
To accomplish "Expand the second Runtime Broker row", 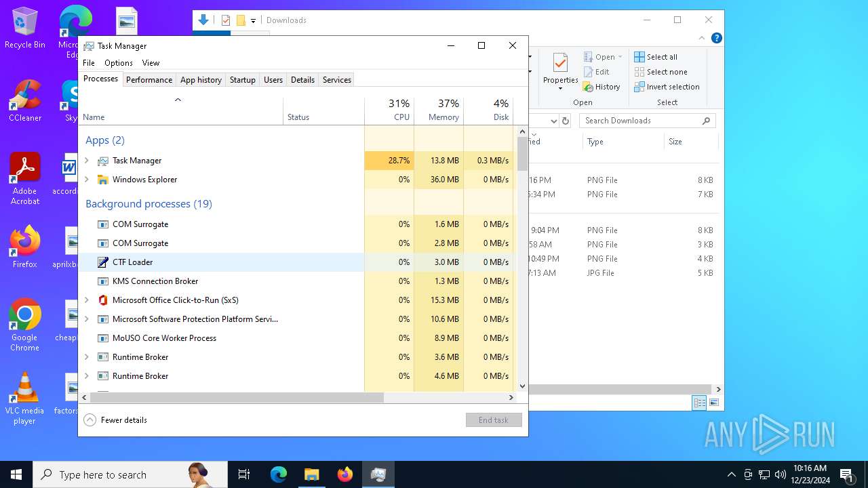I will tap(87, 376).
